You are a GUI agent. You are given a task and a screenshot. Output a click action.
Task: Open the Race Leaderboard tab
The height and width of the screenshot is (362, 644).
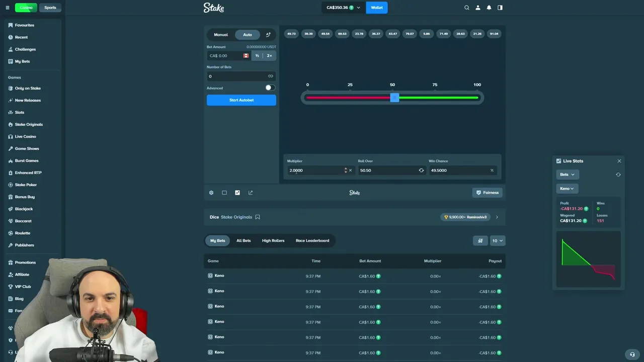pyautogui.click(x=312, y=241)
